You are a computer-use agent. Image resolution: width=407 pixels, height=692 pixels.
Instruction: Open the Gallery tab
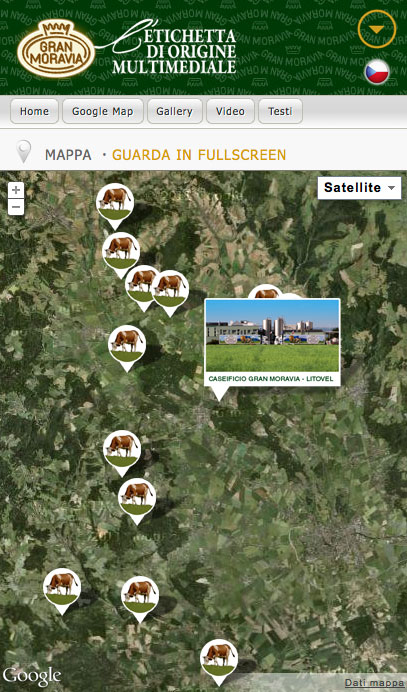(x=174, y=111)
